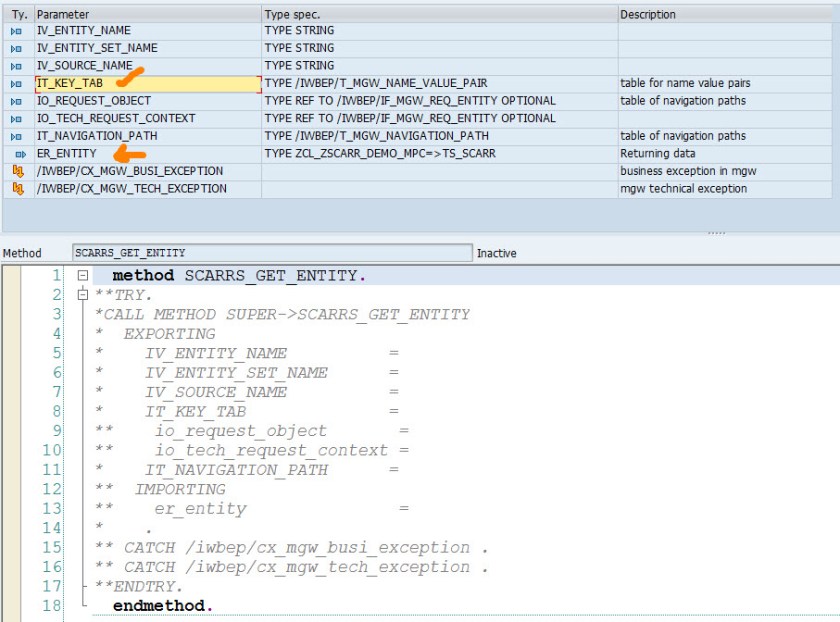
Task: Click the er_entity comment on line 13
Action: pyautogui.click(x=200, y=508)
